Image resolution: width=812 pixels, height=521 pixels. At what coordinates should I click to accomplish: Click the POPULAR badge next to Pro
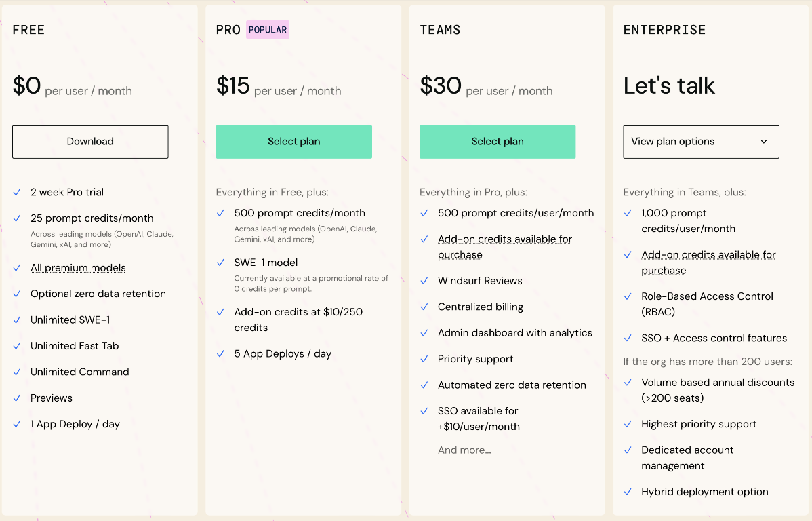(267, 30)
